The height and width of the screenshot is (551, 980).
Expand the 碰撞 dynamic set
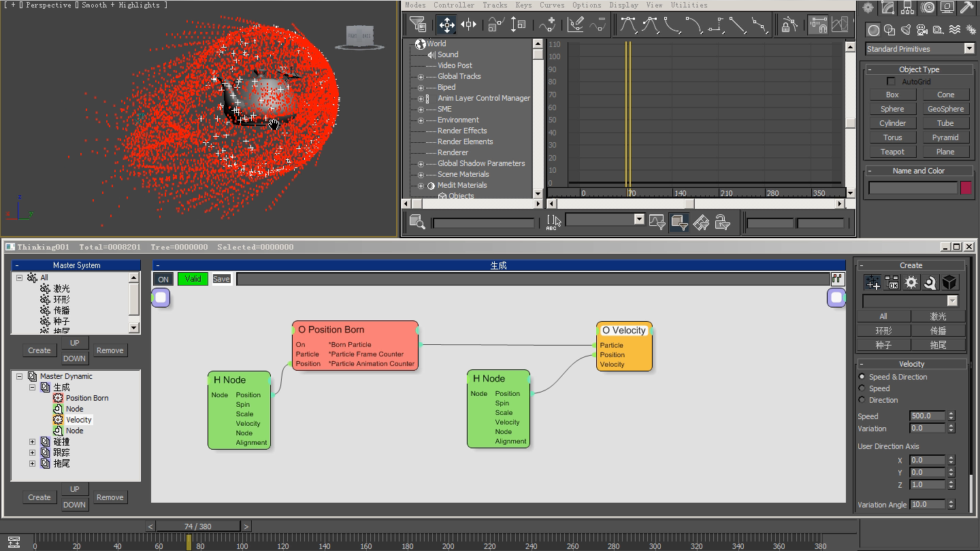(x=32, y=441)
